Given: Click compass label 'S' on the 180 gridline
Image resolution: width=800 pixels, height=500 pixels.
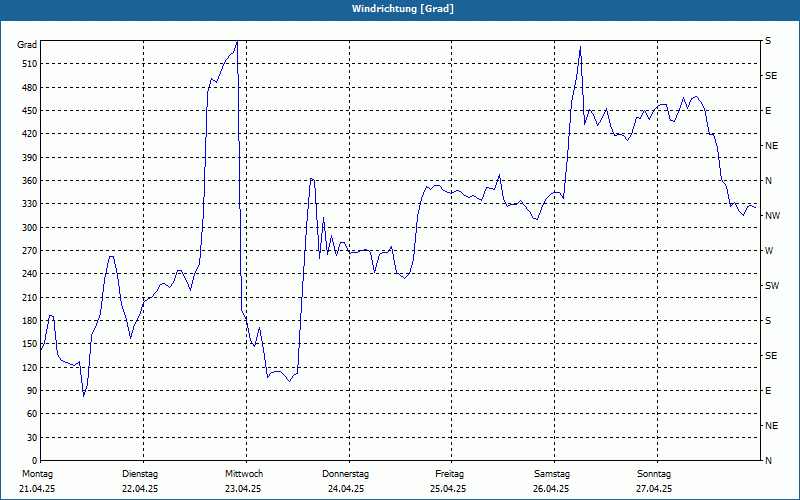Looking at the screenshot, I should [768, 321].
